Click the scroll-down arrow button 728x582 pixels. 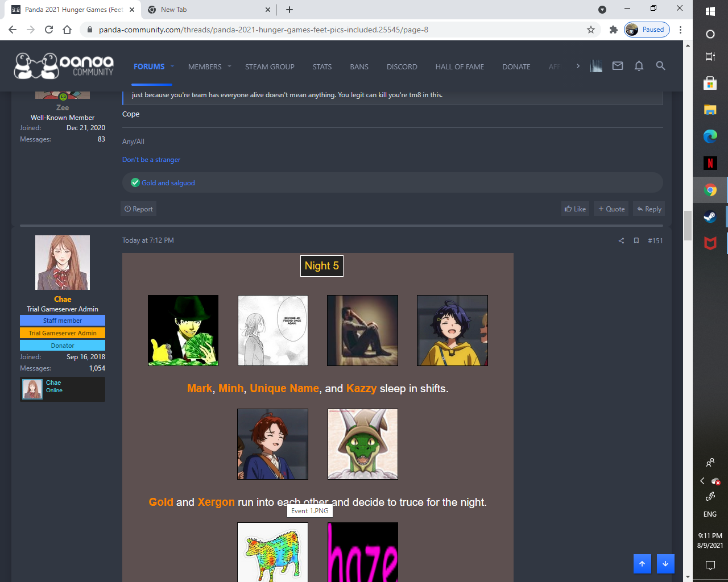click(x=665, y=564)
